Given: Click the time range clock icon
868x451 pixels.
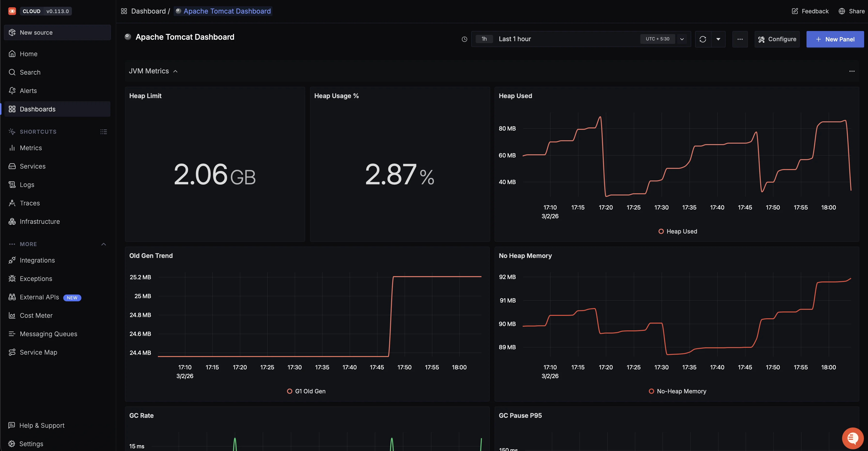Looking at the screenshot, I should pyautogui.click(x=464, y=39).
